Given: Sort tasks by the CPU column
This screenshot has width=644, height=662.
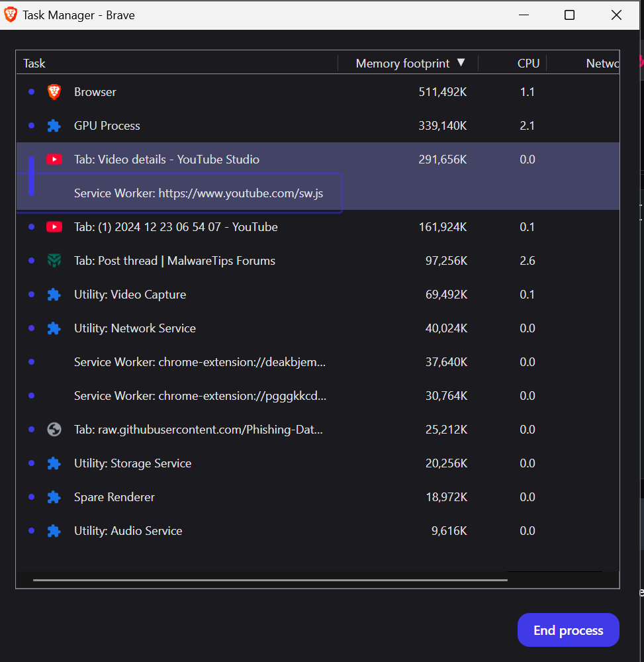Looking at the screenshot, I should pos(528,64).
